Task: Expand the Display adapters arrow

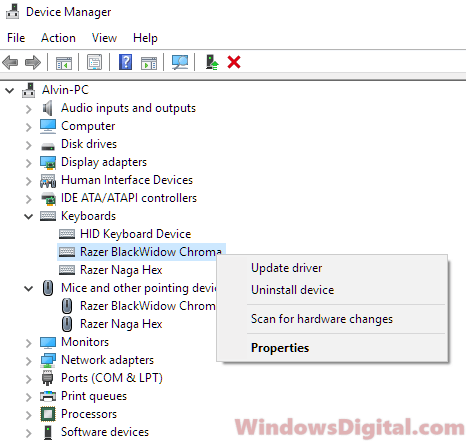Action: [29, 163]
